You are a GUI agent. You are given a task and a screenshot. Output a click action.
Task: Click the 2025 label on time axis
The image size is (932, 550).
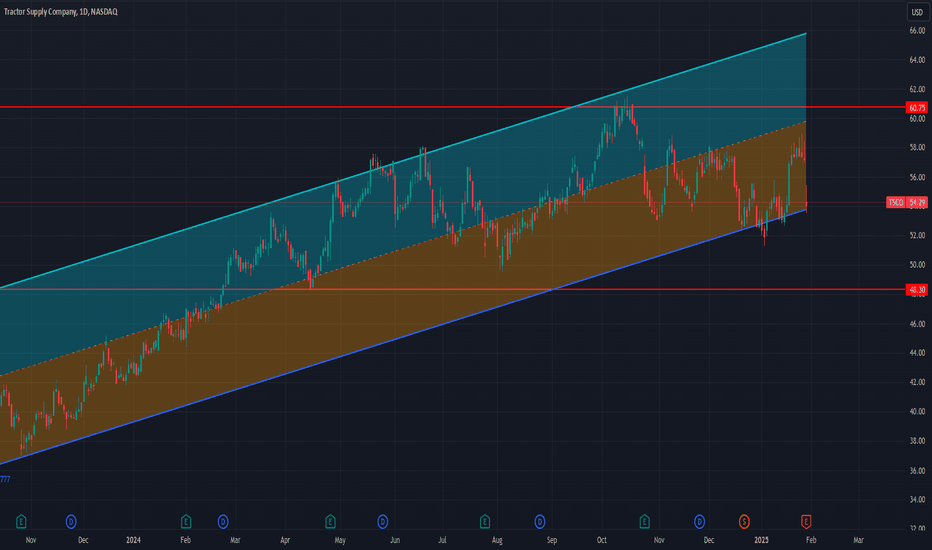761,540
